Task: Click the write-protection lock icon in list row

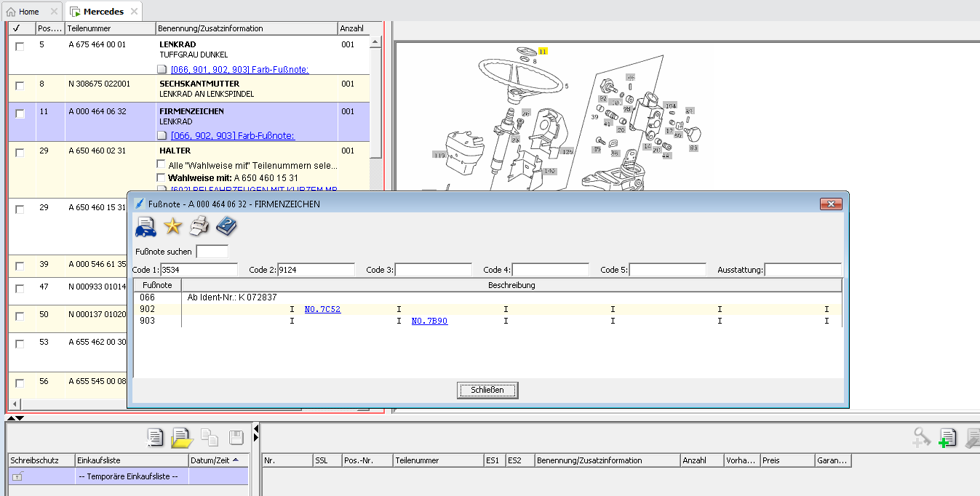Action: click(x=17, y=476)
